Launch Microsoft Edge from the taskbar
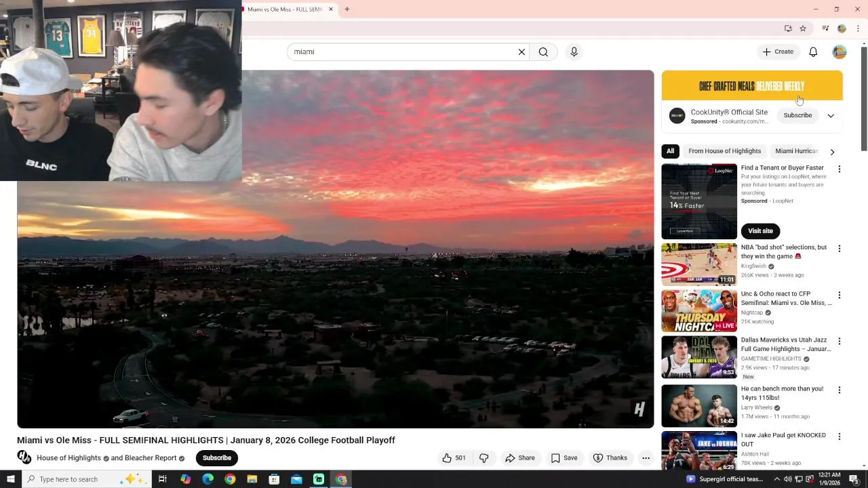Viewport: 868px width, 488px height. [208, 479]
